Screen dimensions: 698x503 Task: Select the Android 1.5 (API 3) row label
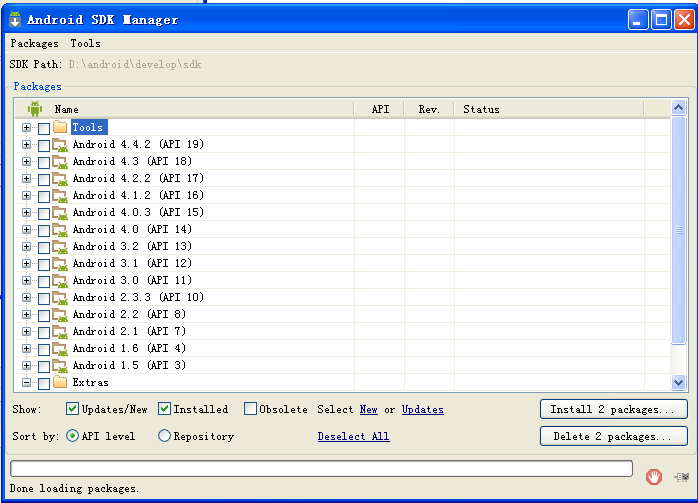tap(129, 365)
